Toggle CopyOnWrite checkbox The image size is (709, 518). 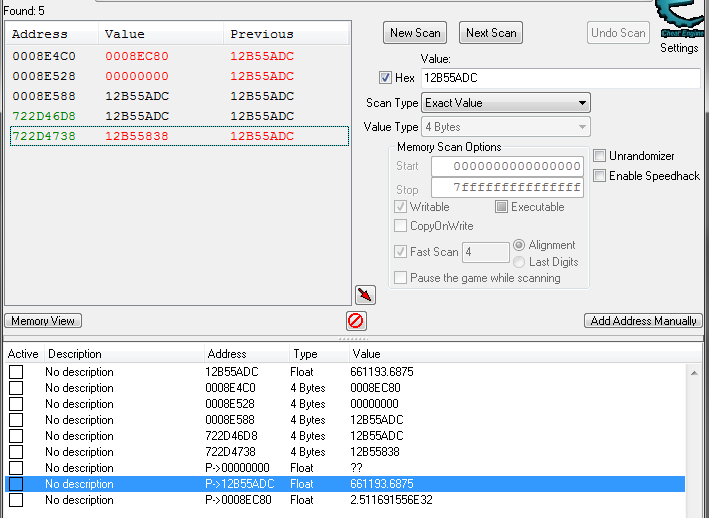(x=401, y=226)
